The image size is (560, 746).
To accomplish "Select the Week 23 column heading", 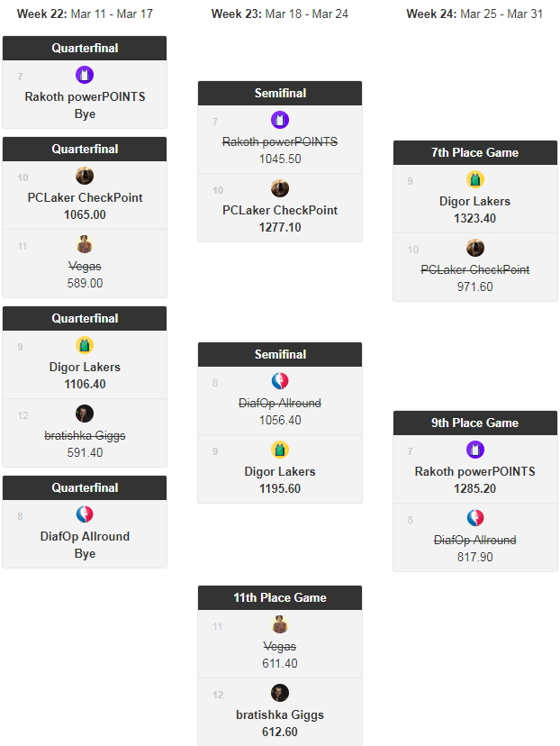I will (280, 14).
